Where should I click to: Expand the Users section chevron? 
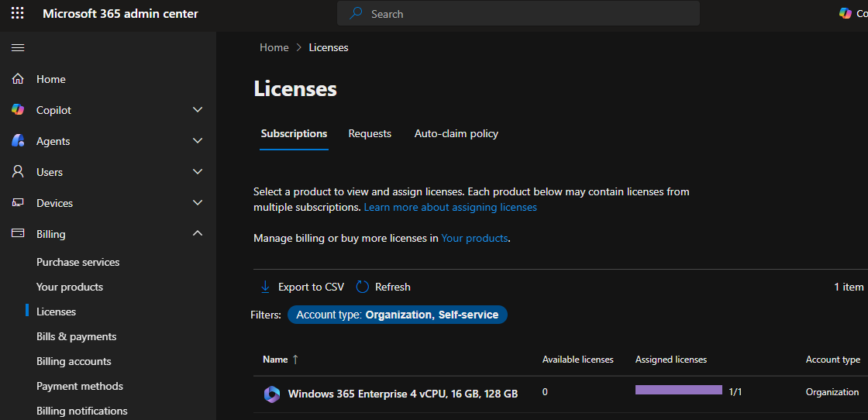(198, 172)
